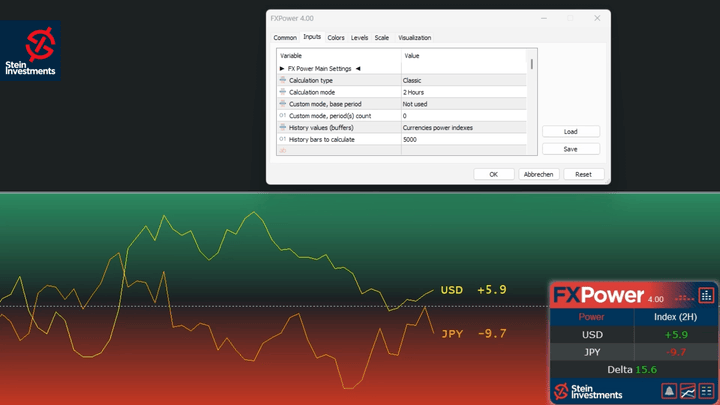Click the Calculation type variable name

pyautogui.click(x=311, y=80)
